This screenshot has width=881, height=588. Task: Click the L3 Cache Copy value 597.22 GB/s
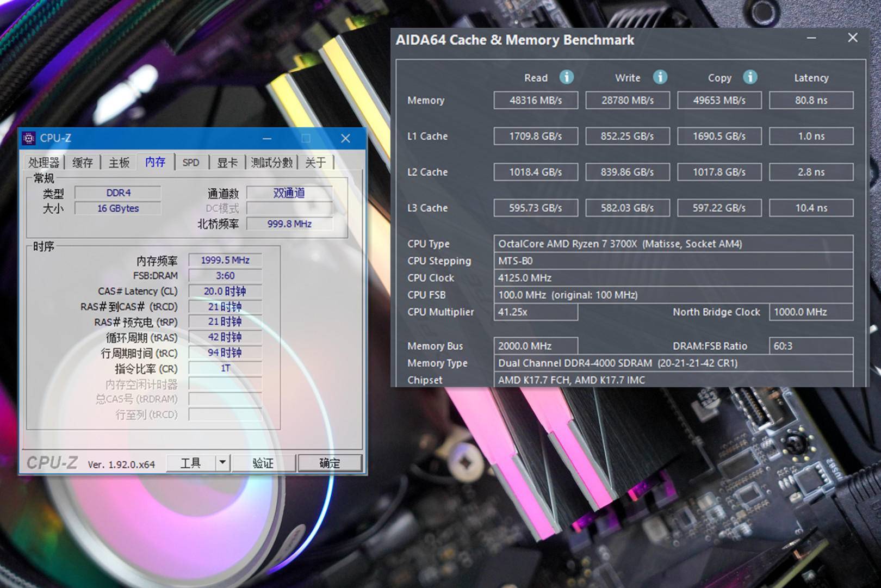click(x=719, y=208)
